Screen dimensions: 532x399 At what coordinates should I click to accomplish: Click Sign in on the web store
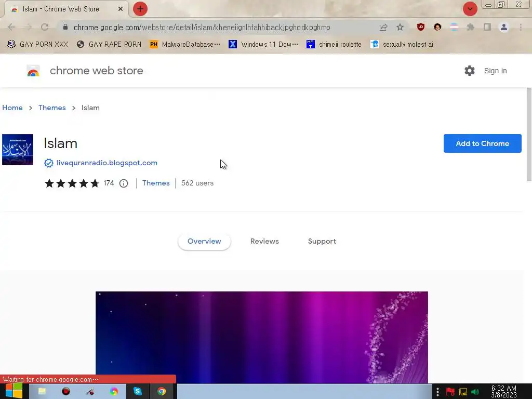point(495,71)
